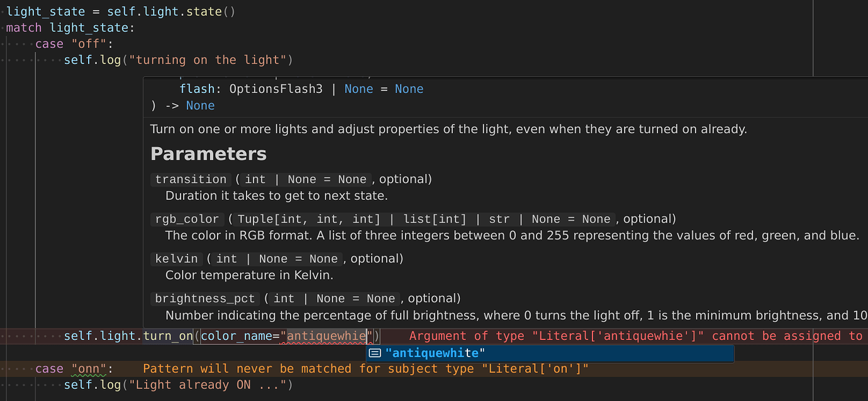Click the match keyword

point(24,28)
